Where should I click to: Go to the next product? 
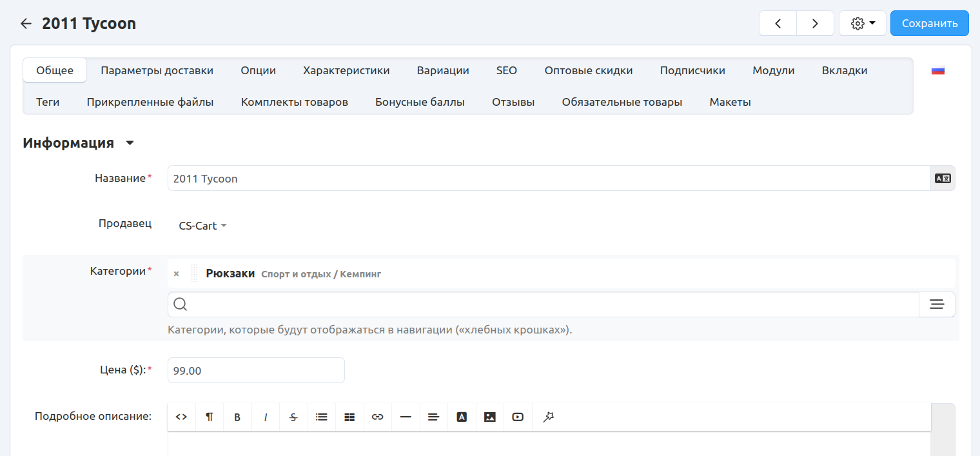(x=815, y=23)
